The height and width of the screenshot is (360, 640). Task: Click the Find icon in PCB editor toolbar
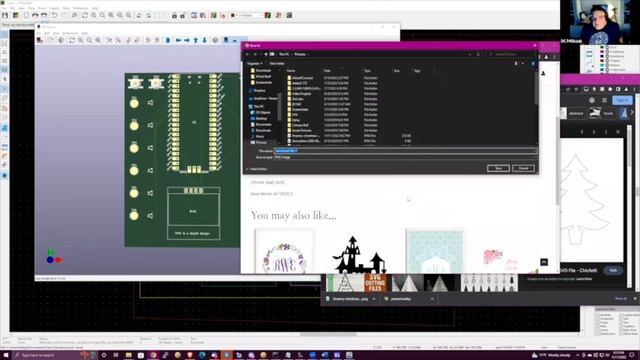point(74,15)
